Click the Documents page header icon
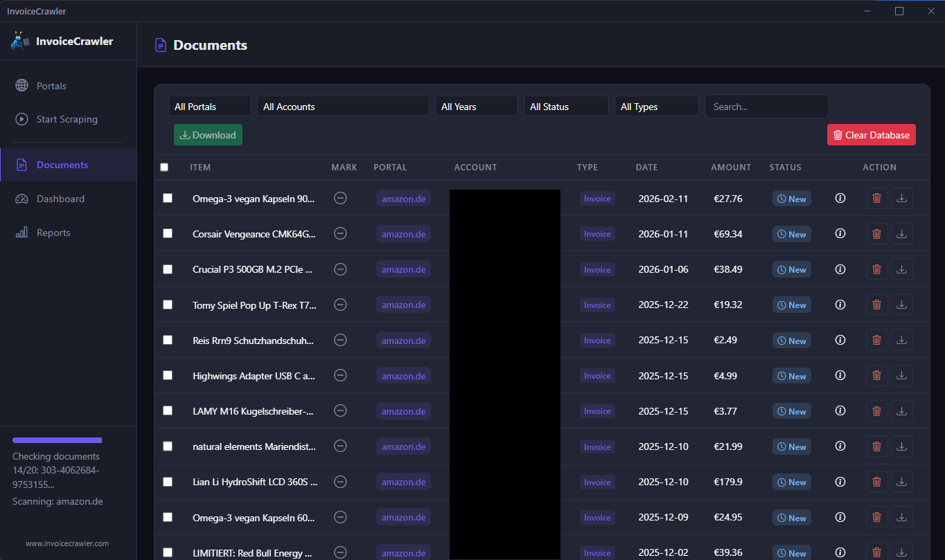Screen dimensions: 945x560 pos(161,45)
